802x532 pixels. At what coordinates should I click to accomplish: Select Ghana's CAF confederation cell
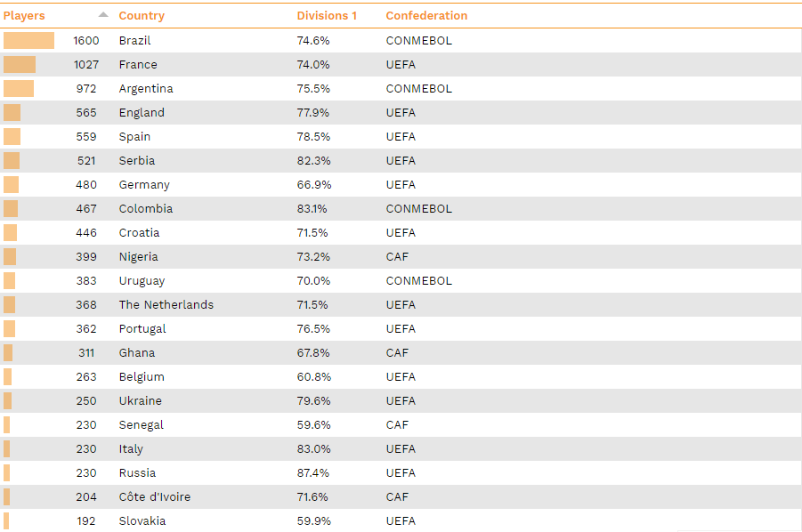click(x=397, y=352)
